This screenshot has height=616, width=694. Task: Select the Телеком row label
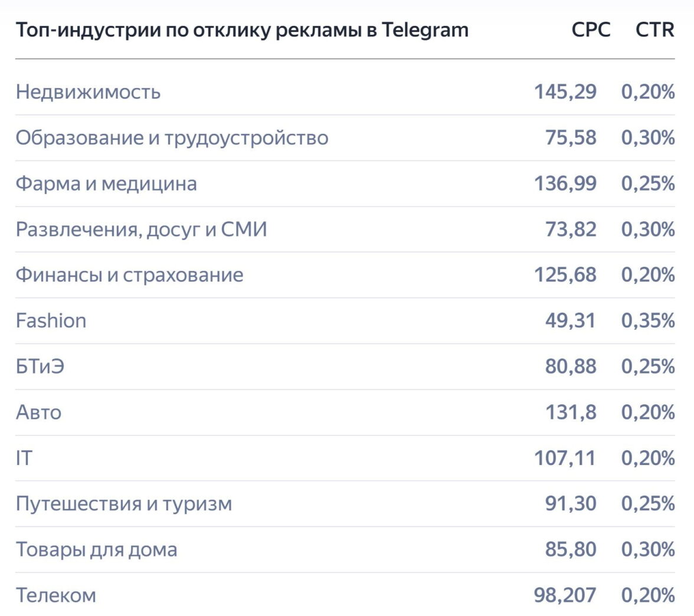coord(55,595)
